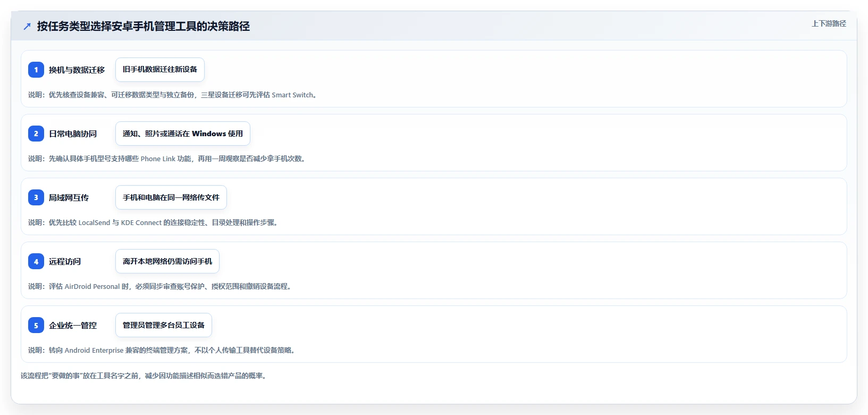Click the 旧手机数据迁往新设备 chip
Viewport: 868px width, 415px height.
[160, 70]
